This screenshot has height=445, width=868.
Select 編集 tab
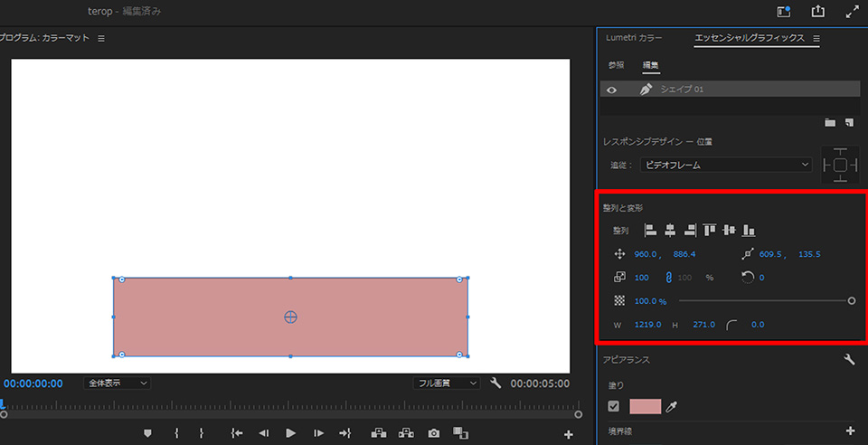pos(650,65)
